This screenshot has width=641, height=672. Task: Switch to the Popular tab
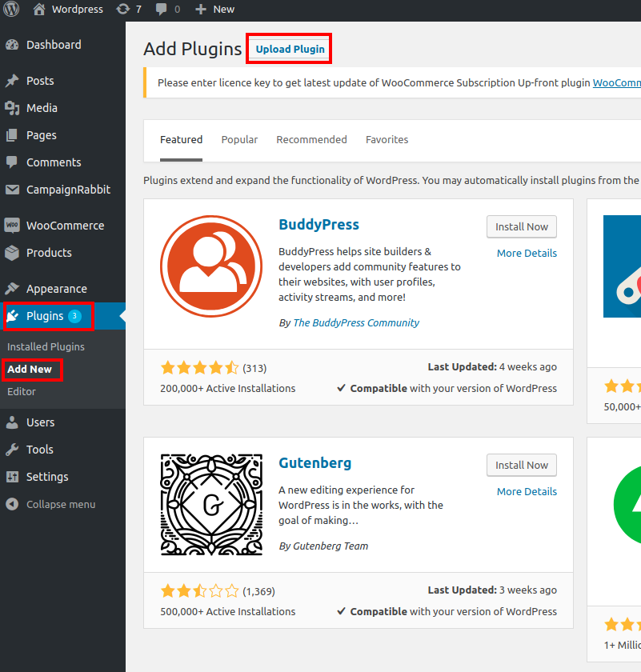click(x=239, y=140)
